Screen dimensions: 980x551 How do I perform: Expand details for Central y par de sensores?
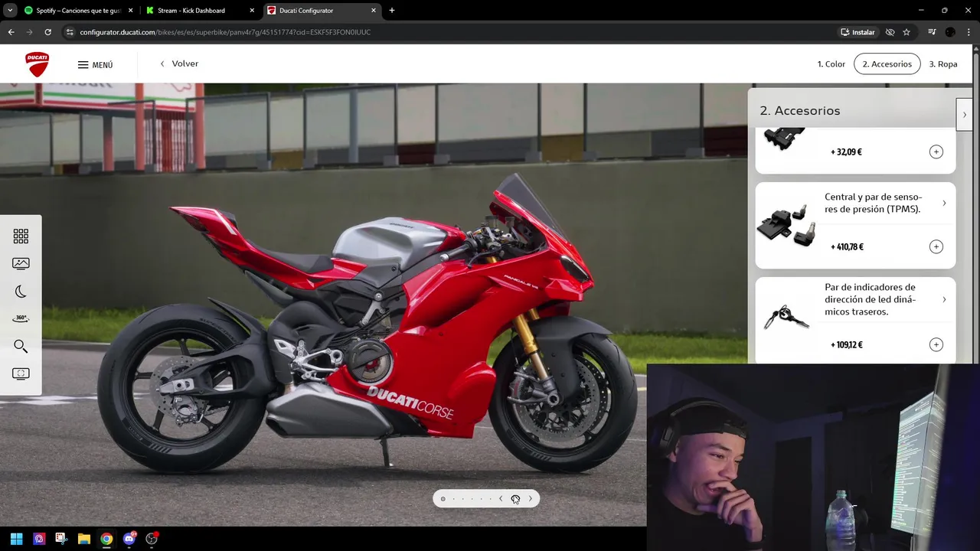click(x=944, y=203)
